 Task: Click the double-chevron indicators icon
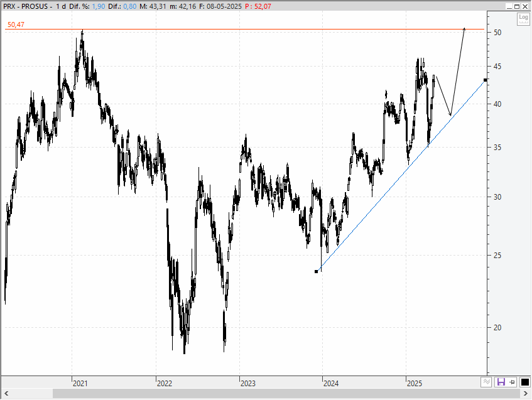pos(486,382)
